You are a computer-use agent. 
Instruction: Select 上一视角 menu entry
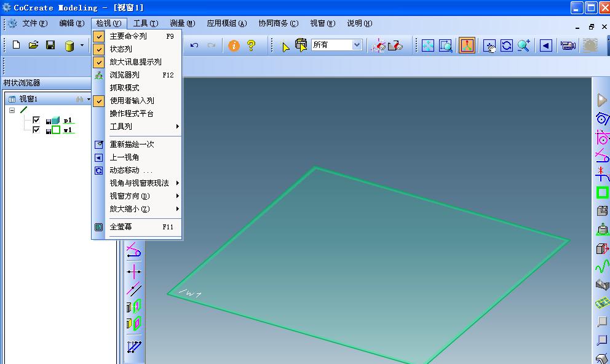137,157
